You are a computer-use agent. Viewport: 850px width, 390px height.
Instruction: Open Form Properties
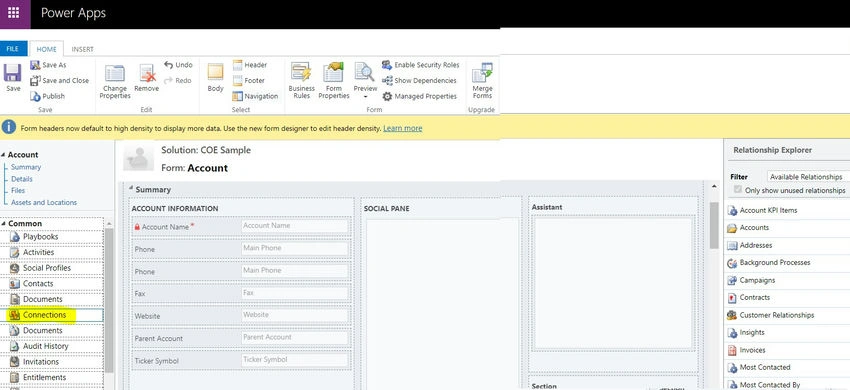coord(333,81)
